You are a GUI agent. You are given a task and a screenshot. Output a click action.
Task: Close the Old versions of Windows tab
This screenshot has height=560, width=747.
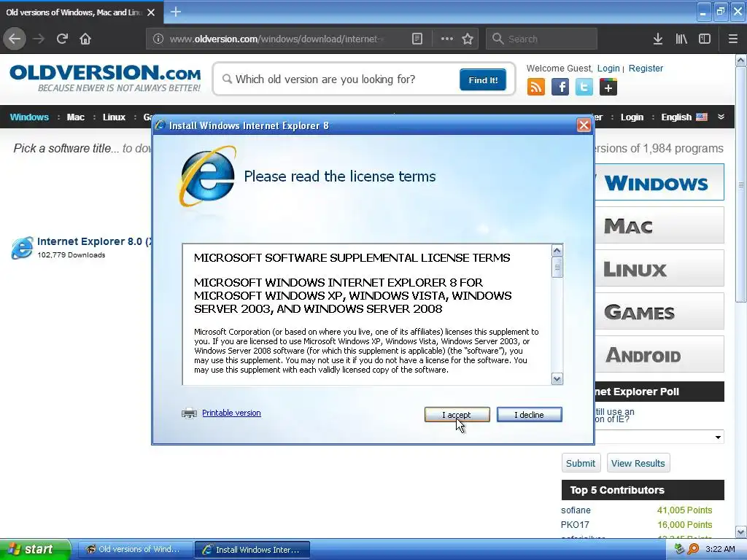(x=151, y=12)
